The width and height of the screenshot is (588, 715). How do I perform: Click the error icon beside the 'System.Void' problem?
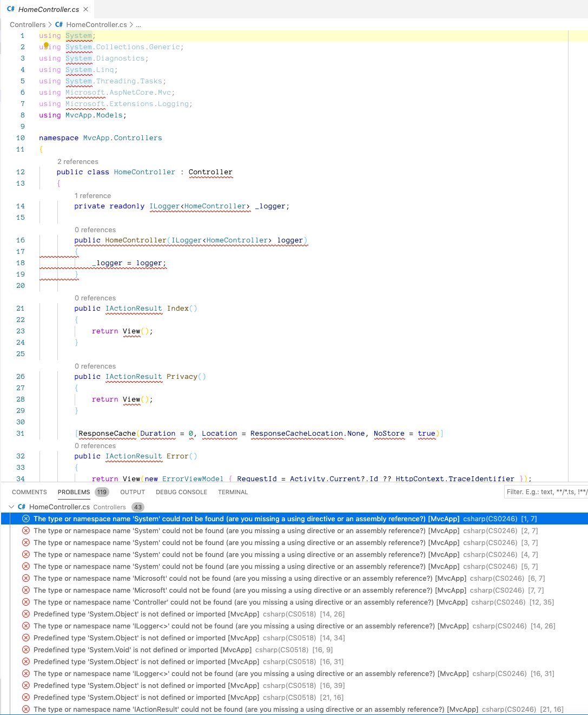coord(26,650)
